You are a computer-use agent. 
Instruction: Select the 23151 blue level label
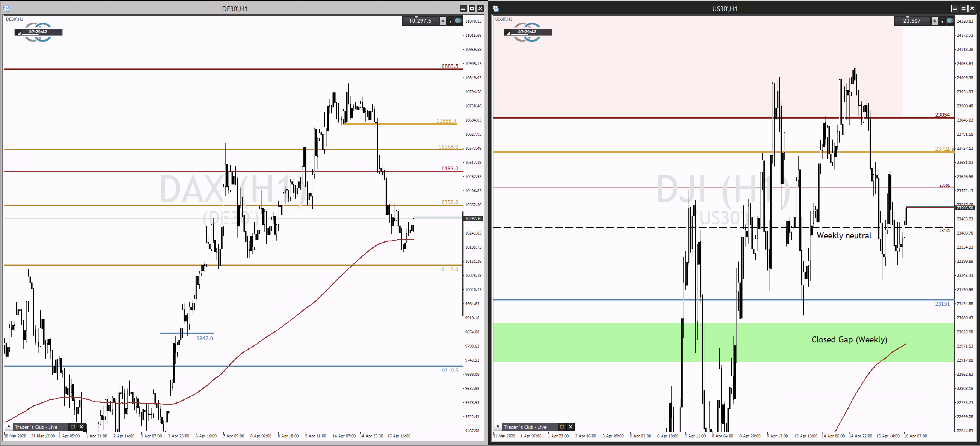pos(942,304)
